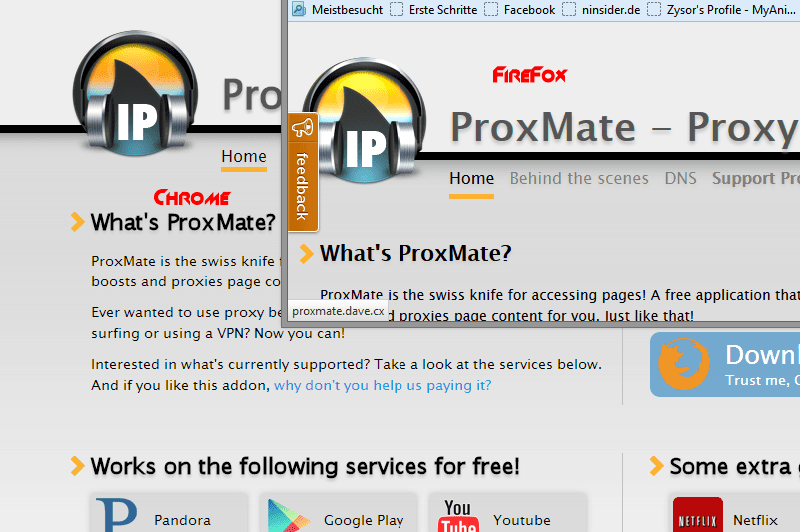The image size is (800, 532).
Task: Select Home tab in Chrome page
Action: pos(244,156)
